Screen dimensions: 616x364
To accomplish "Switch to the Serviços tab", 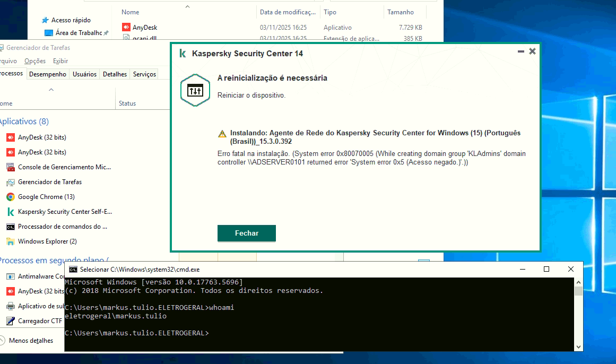I will click(144, 74).
